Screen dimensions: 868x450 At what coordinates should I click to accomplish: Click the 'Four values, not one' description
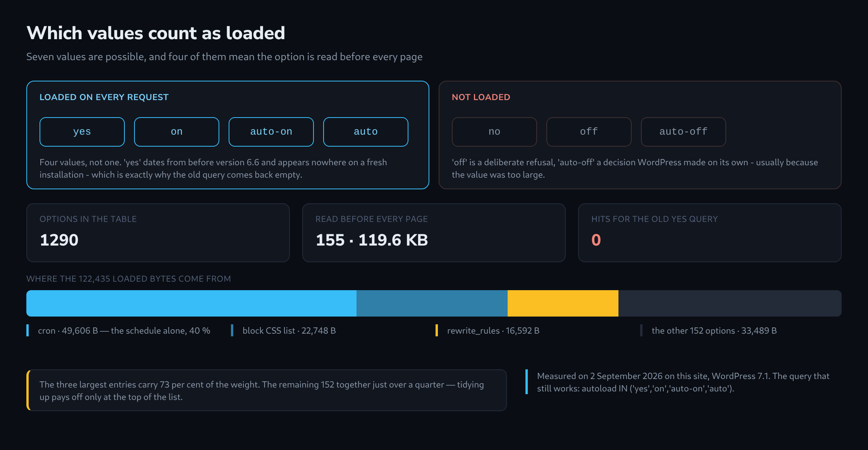point(213,168)
